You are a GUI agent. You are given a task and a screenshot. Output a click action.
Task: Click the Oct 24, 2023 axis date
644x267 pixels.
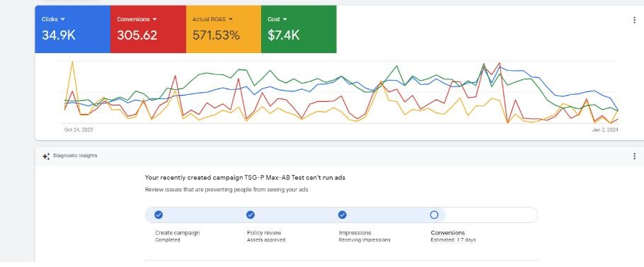coord(79,130)
